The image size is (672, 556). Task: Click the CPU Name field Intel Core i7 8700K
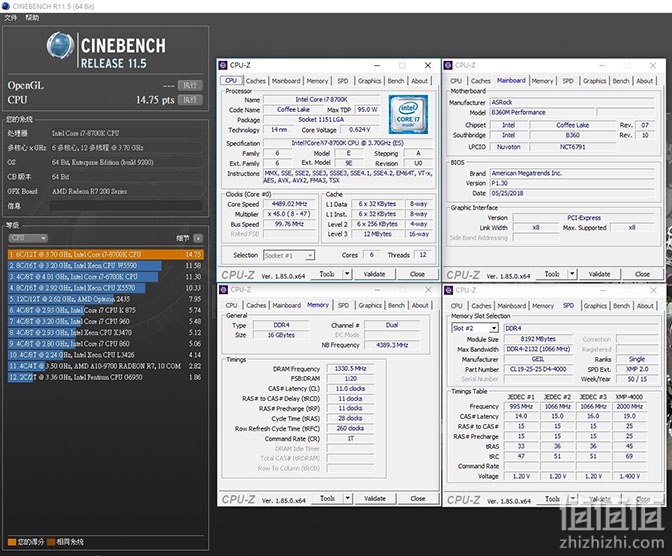(x=321, y=99)
